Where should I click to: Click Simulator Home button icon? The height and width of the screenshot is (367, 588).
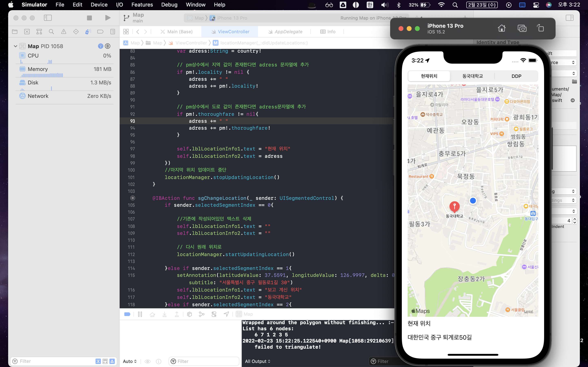(x=501, y=28)
